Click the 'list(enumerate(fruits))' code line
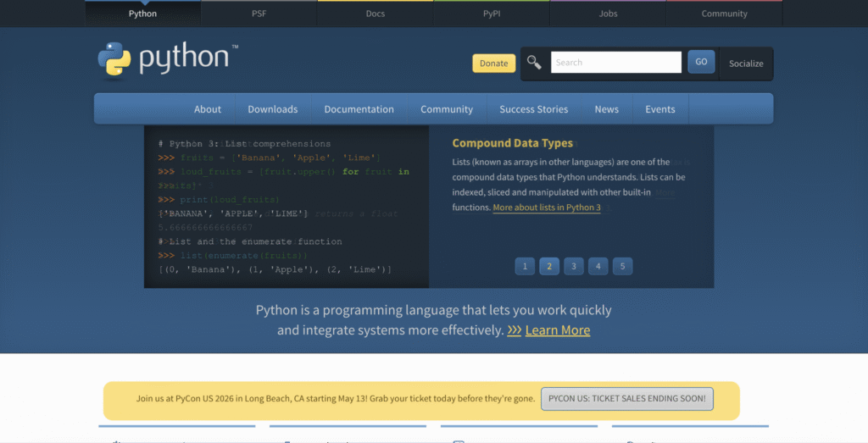The image size is (868, 443). pyautogui.click(x=232, y=256)
